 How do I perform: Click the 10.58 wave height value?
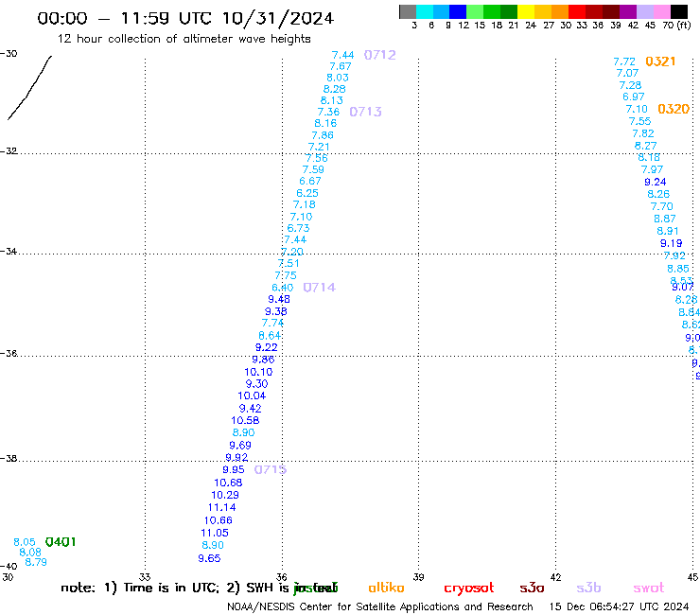click(245, 420)
